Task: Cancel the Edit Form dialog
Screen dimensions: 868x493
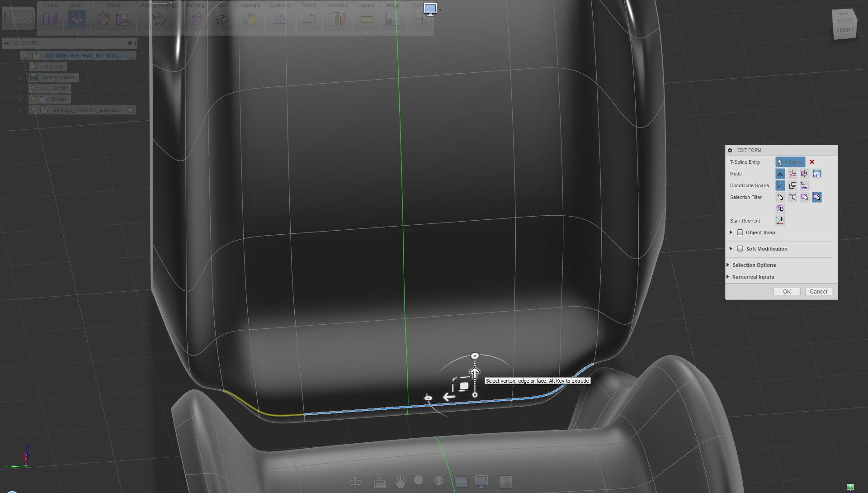Action: (x=818, y=292)
